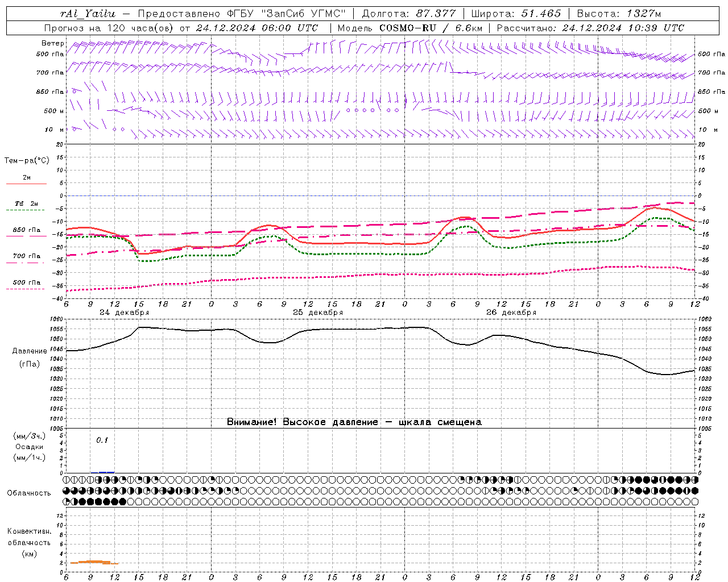Click the left '500 гПа' wind level label

(x=50, y=54)
